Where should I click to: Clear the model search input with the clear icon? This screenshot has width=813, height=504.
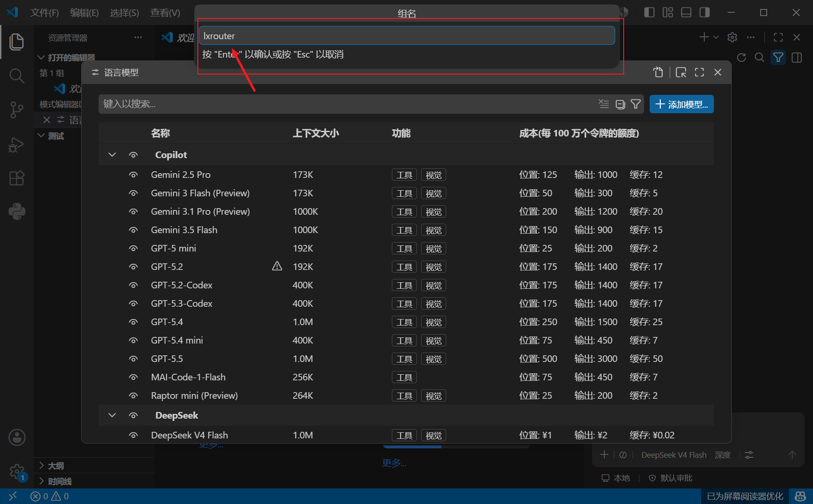(x=604, y=104)
